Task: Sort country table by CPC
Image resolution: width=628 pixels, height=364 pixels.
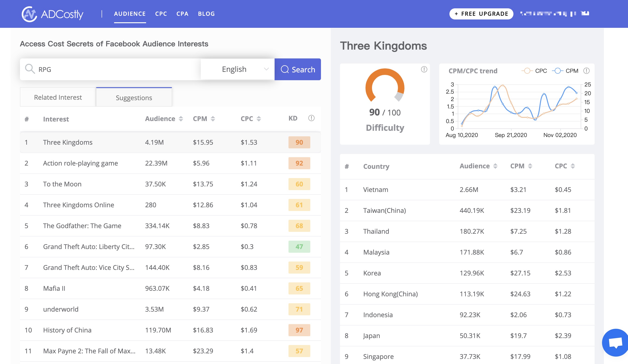Action: tap(573, 166)
